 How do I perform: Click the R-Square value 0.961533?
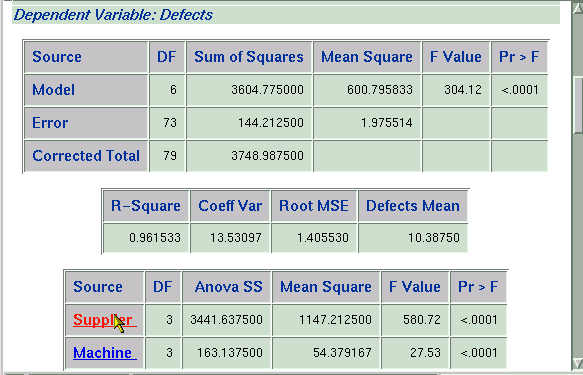click(x=155, y=237)
